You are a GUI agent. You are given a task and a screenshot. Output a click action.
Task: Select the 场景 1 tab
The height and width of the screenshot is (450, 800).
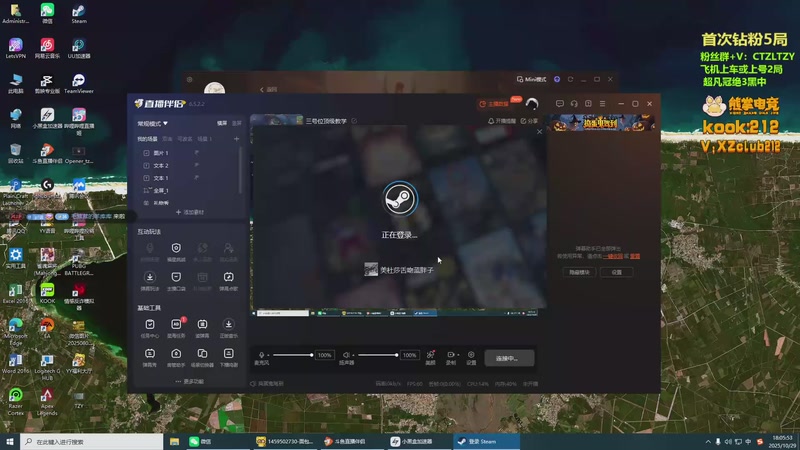click(x=205, y=139)
